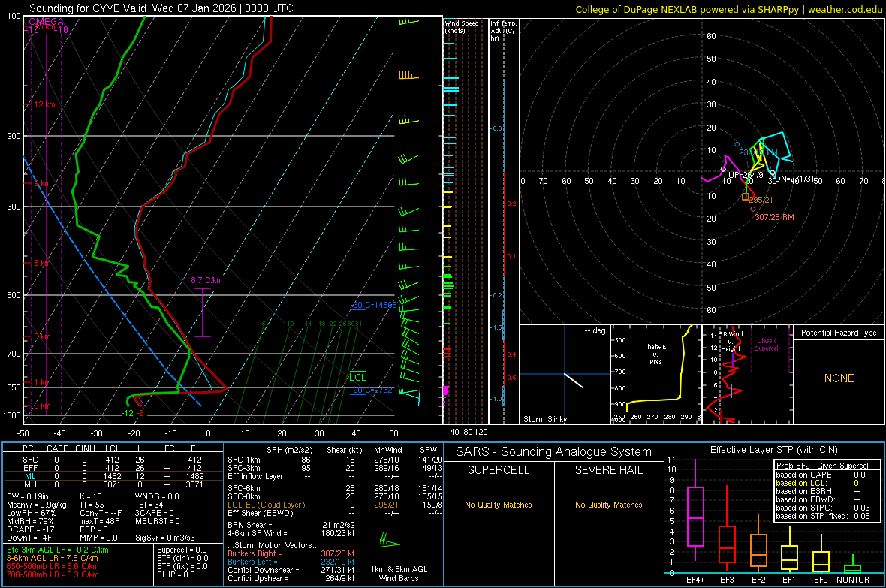This screenshot has height=588, width=886.
Task: Click the Bunkers Left = label
Action: (x=252, y=562)
